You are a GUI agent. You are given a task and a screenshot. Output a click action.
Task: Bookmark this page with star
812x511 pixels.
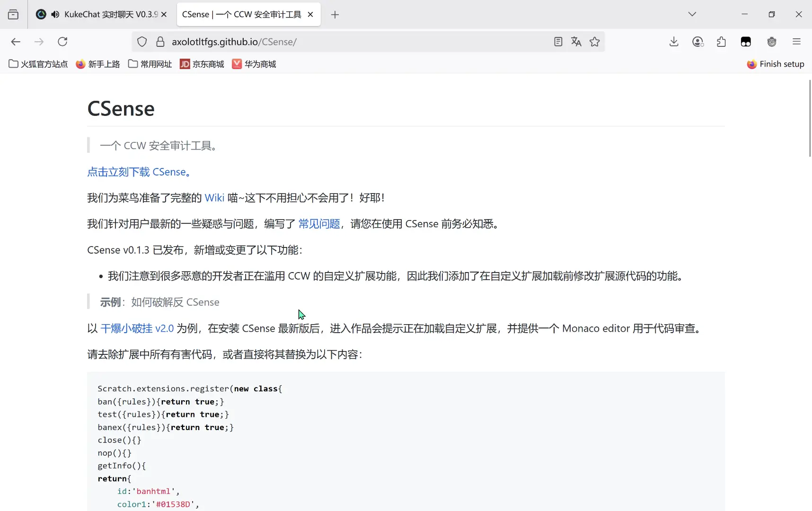[x=595, y=42]
